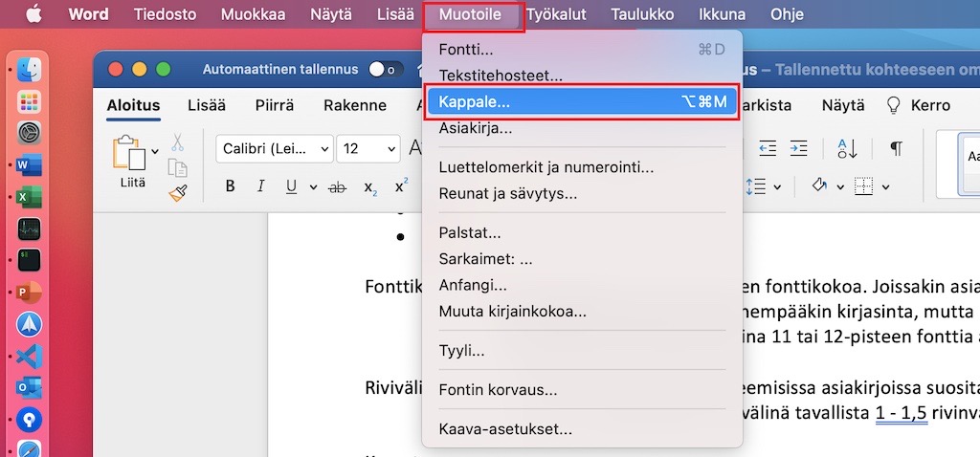Choose Luettelomerkit ja numerointi... item
The width and height of the screenshot is (980, 457).
(582, 167)
